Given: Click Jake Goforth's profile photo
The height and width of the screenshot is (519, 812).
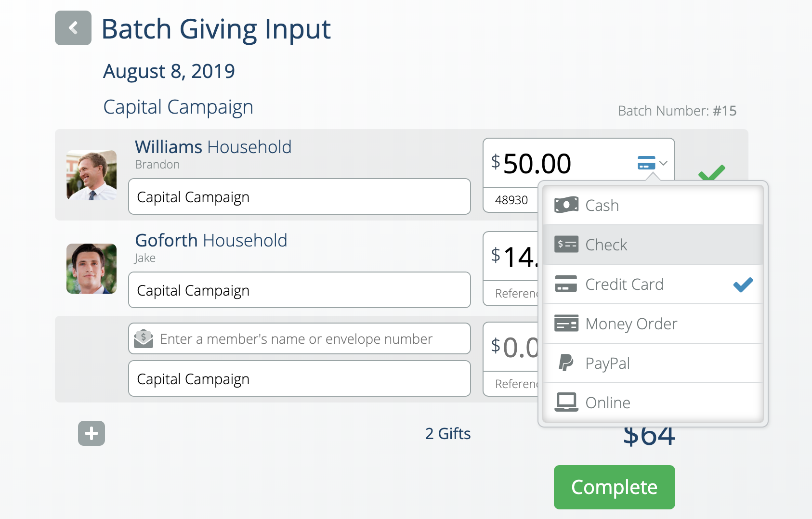Looking at the screenshot, I should click(92, 269).
